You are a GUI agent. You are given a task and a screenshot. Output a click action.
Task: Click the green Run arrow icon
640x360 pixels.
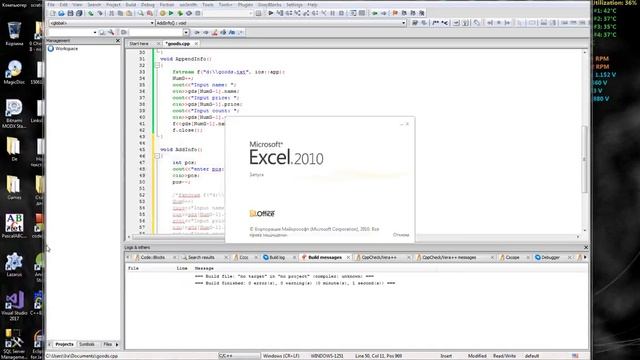point(171,13)
